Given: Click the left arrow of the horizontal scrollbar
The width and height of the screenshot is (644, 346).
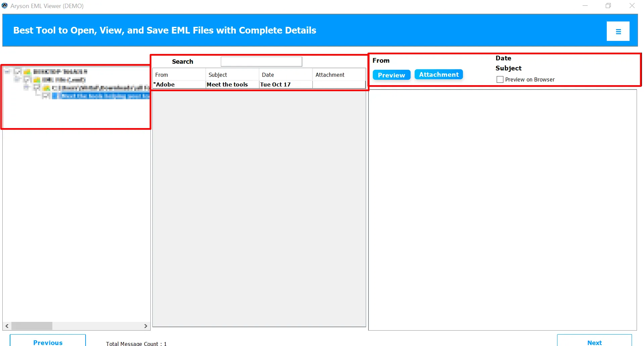Looking at the screenshot, I should 6,326.
